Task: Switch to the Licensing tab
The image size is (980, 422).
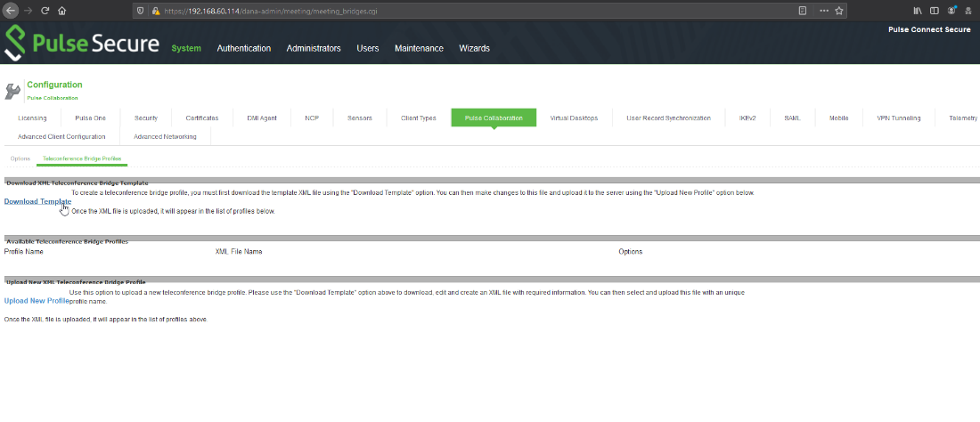Action: click(32, 118)
